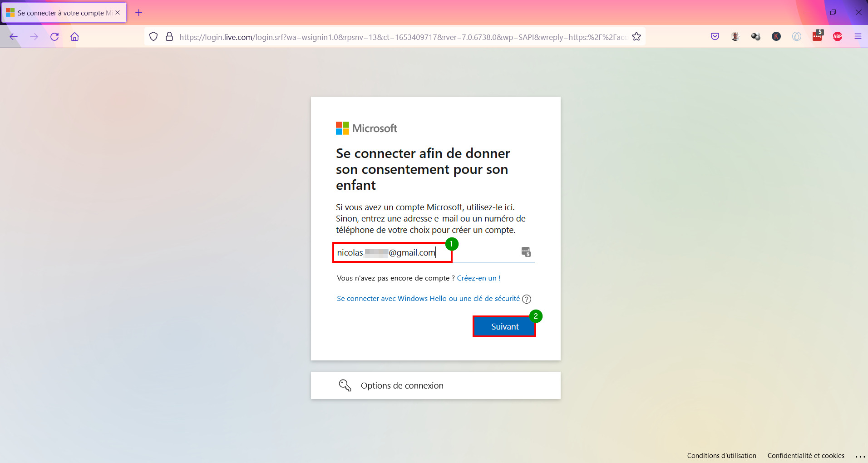
Task: Open Options de connexion
Action: point(436,385)
